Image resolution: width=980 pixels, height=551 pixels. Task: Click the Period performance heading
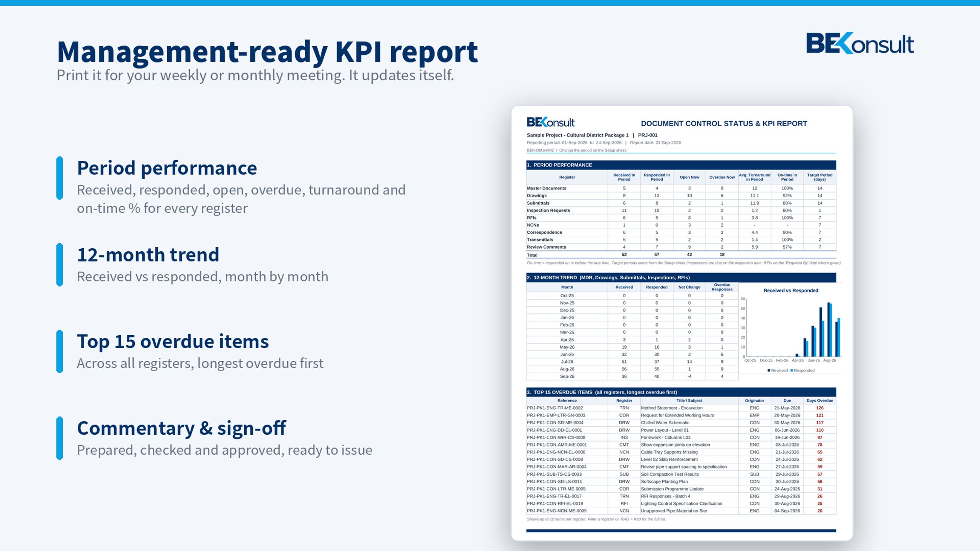click(x=167, y=168)
